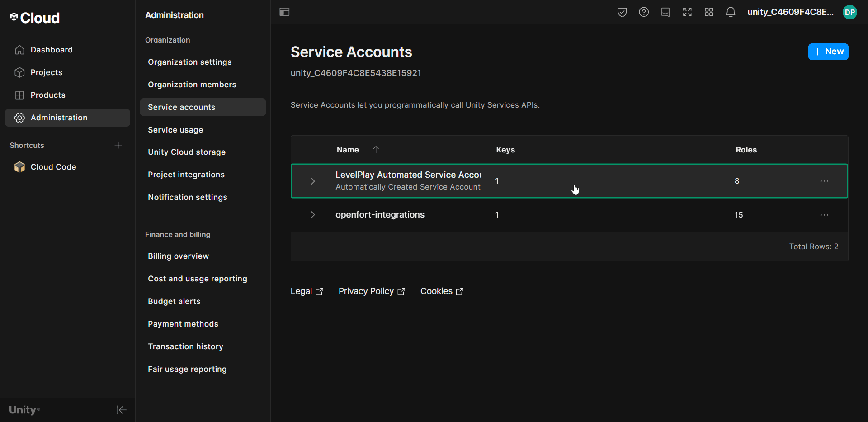Image resolution: width=868 pixels, height=422 pixels.
Task: Expand the openfort-integrations row
Action: (x=312, y=215)
